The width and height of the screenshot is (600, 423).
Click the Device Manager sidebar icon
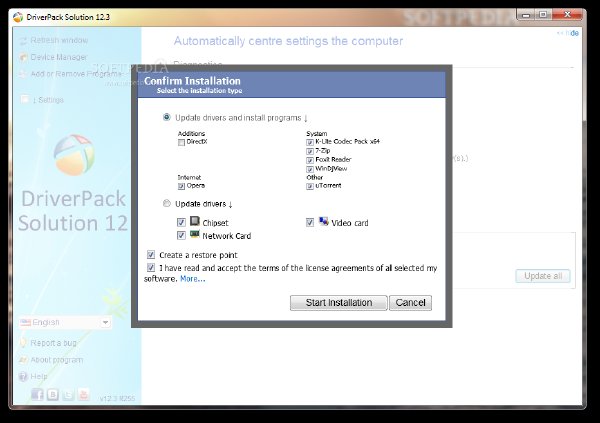pos(23,57)
